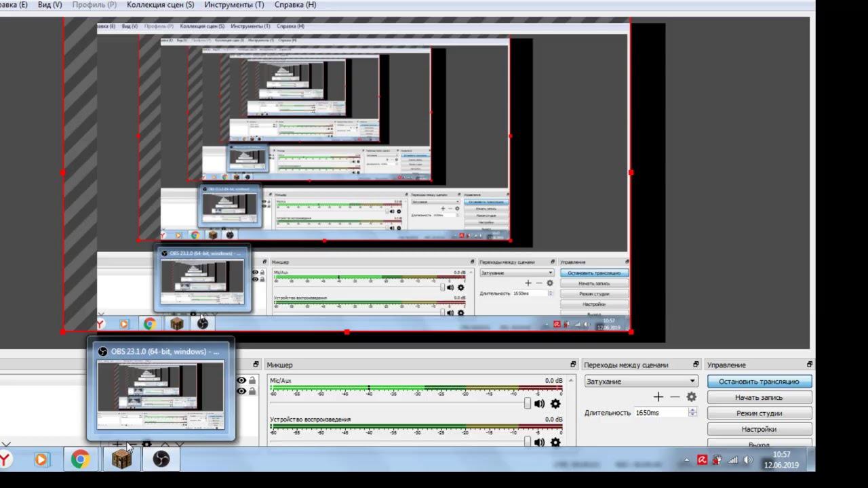Mute the Mic/Aux channel speaker icon
Screen dimensions: 868x488
pyautogui.click(x=539, y=403)
